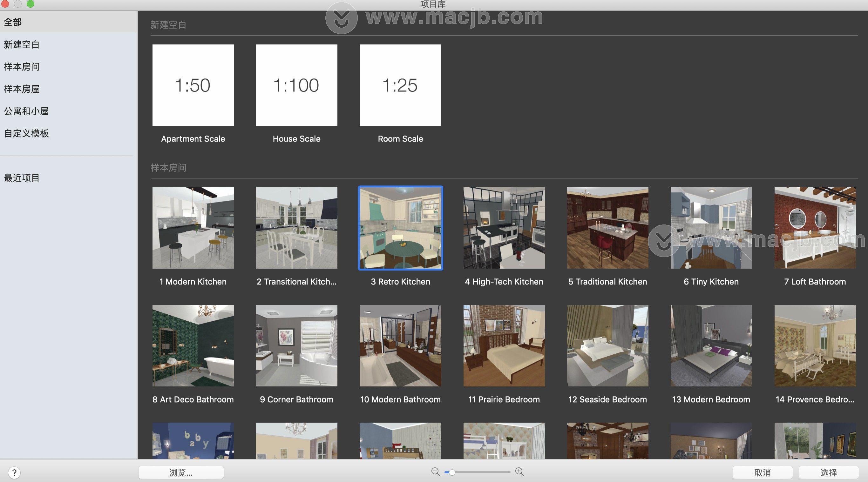Open help via the question mark icon

click(14, 472)
